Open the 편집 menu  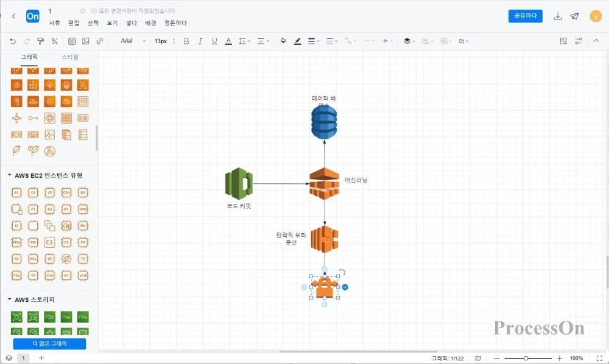coord(74,23)
